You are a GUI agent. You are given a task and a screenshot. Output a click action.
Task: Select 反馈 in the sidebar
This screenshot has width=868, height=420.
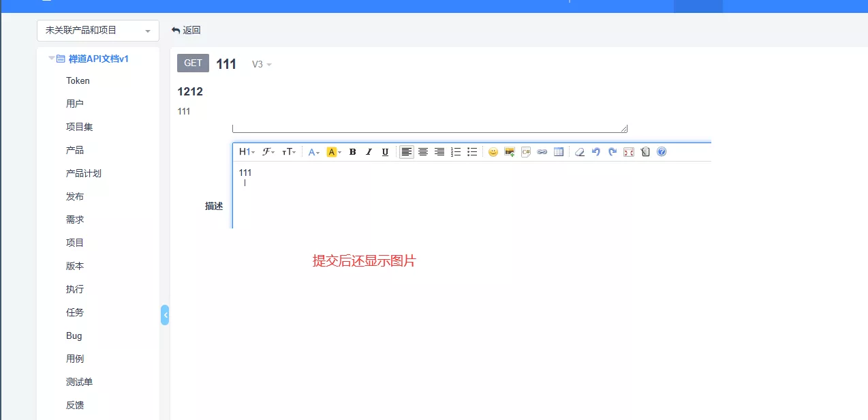tap(75, 405)
